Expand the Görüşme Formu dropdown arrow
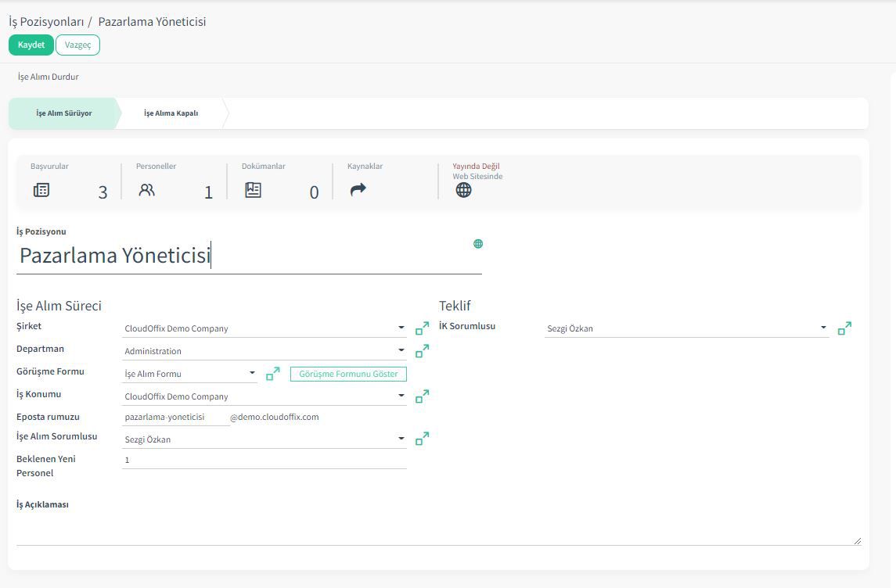This screenshot has height=588, width=896. pyautogui.click(x=252, y=373)
